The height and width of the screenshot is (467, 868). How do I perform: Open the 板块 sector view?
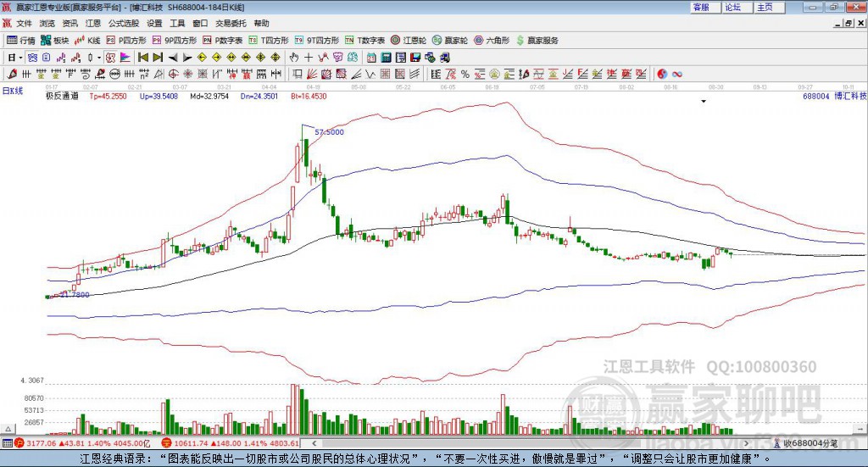54,41
